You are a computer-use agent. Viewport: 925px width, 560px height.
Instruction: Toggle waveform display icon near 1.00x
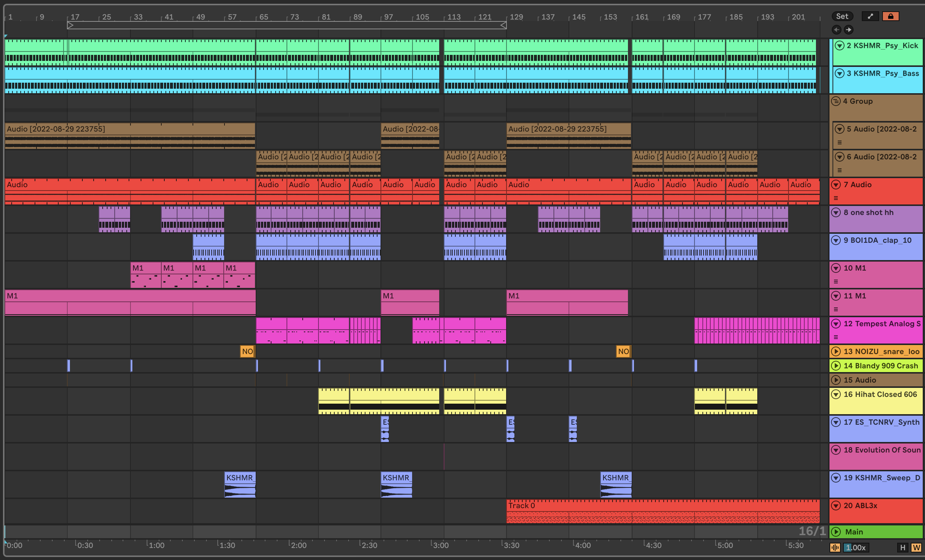point(835,548)
